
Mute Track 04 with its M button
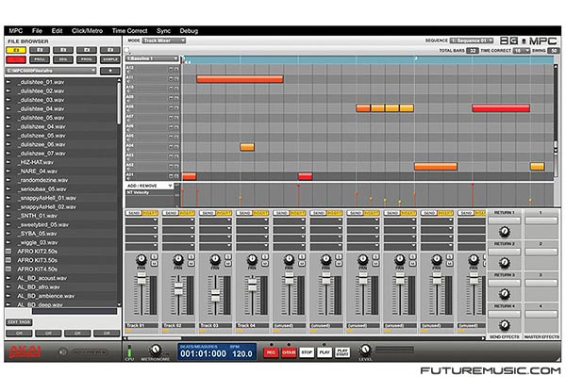pos(265,264)
